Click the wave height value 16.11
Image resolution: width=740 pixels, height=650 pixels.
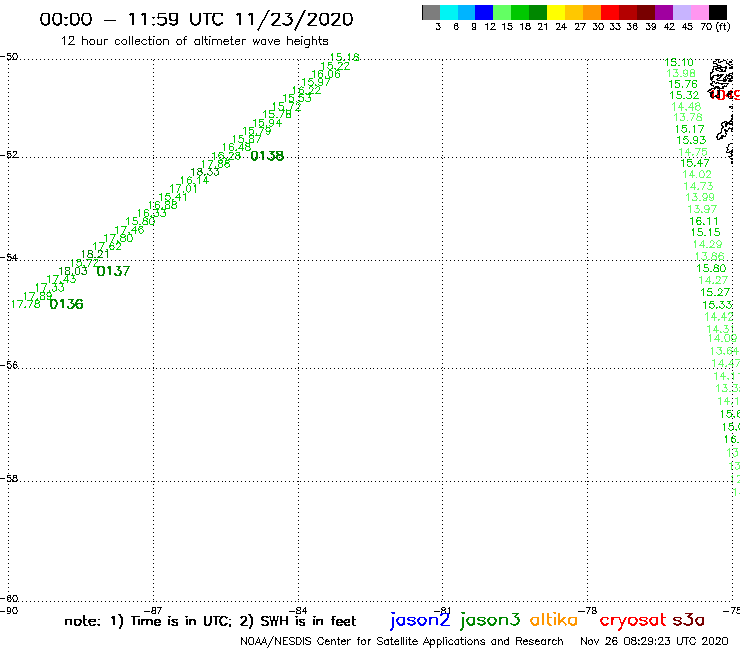pos(704,221)
